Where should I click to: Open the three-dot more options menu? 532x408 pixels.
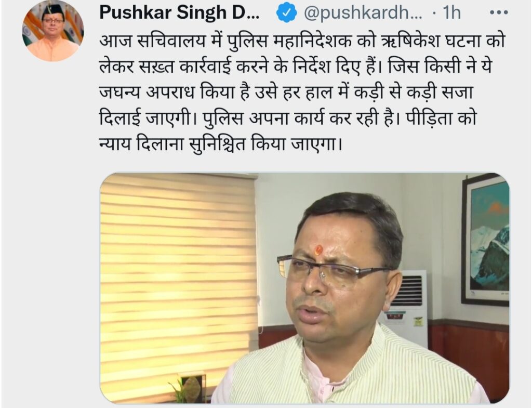point(499,12)
